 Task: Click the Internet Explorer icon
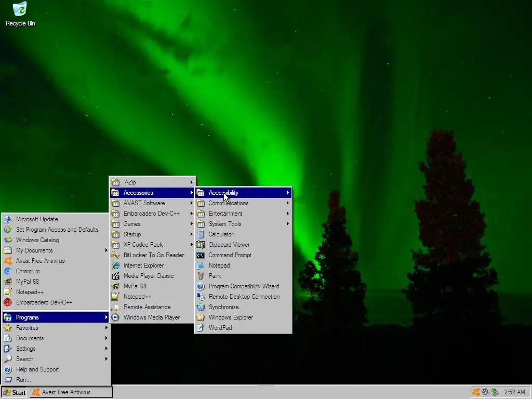(115, 265)
